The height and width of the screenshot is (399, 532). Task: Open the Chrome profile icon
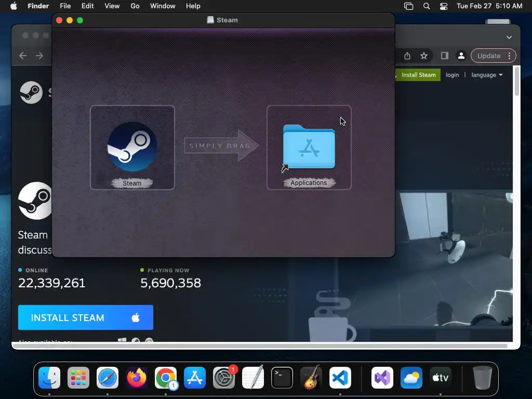pyautogui.click(x=461, y=56)
